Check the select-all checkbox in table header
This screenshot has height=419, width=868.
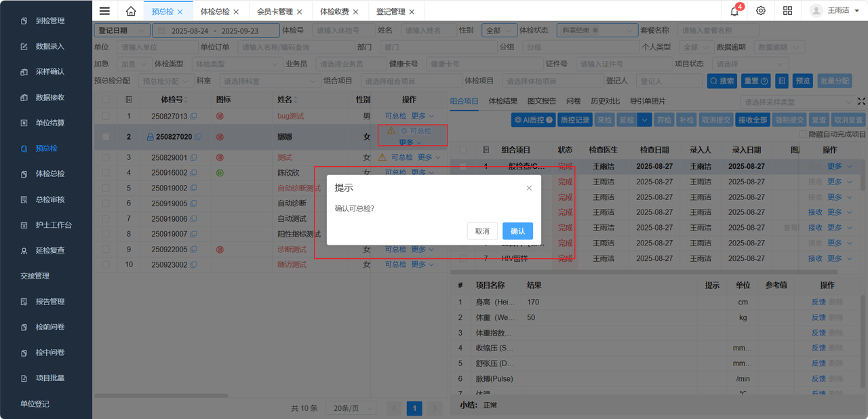[x=106, y=100]
